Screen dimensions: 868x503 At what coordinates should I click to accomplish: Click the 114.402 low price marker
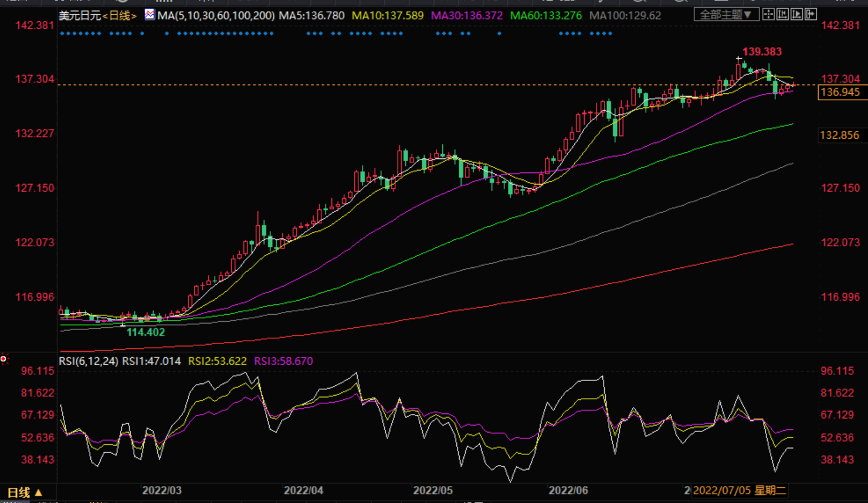[x=145, y=332]
